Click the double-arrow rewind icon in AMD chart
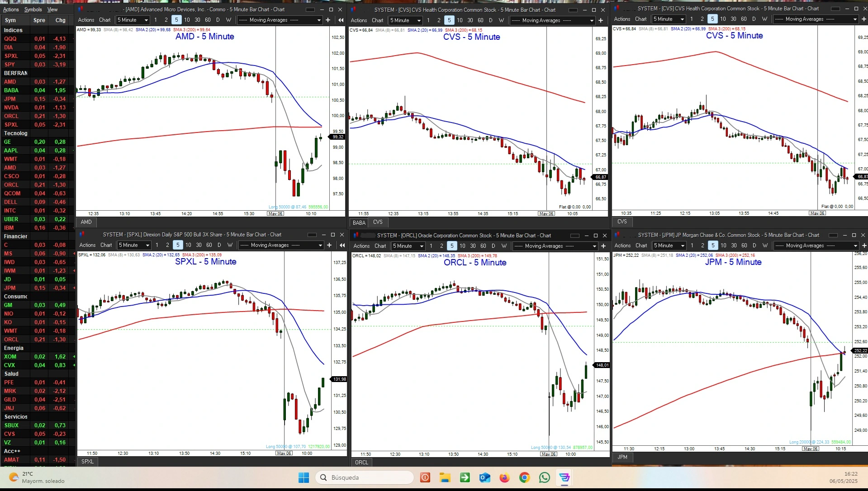The width and height of the screenshot is (868, 491). click(341, 20)
